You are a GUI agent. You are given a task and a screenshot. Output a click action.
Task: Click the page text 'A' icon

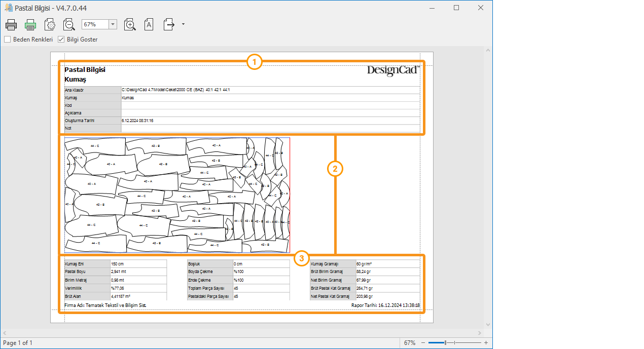[x=149, y=24]
